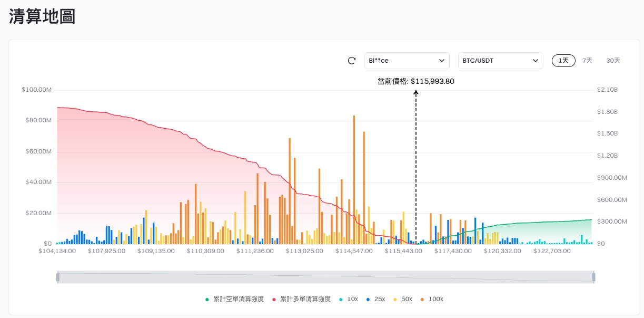Viewport: 644px width, 318px height.
Task: Switch to the 7天 time range
Action: pos(587,61)
